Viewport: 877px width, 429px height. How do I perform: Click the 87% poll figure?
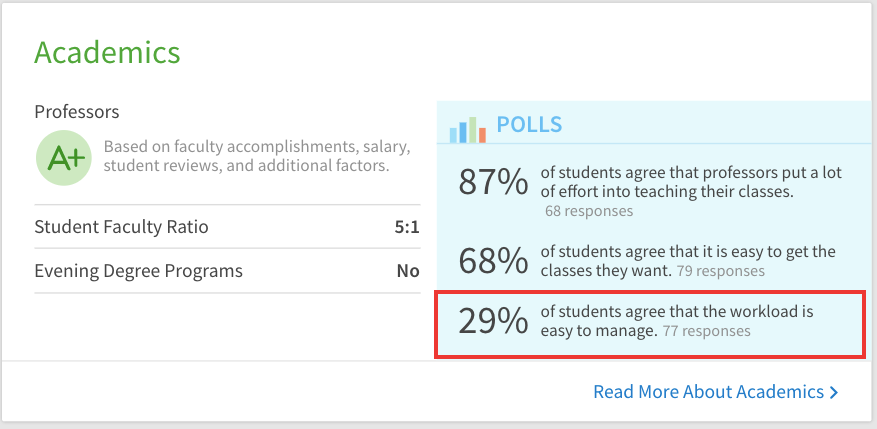tap(492, 183)
